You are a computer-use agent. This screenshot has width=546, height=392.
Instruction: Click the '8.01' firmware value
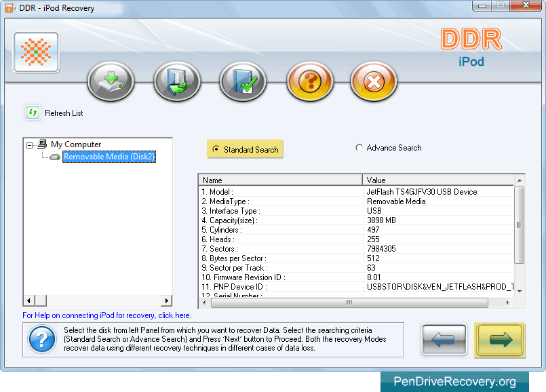pyautogui.click(x=374, y=277)
